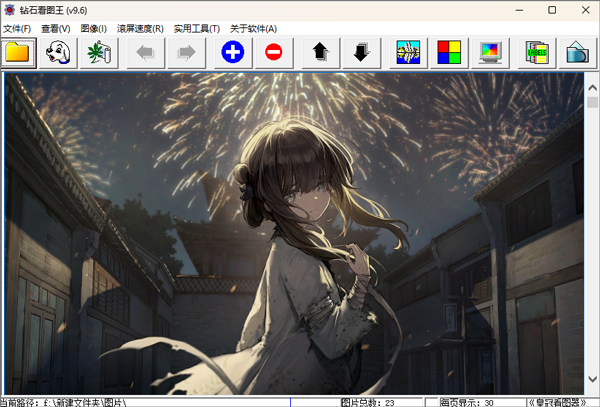The image size is (600, 407).
Task: Click the reflected landscape picture icon
Action: tap(408, 52)
